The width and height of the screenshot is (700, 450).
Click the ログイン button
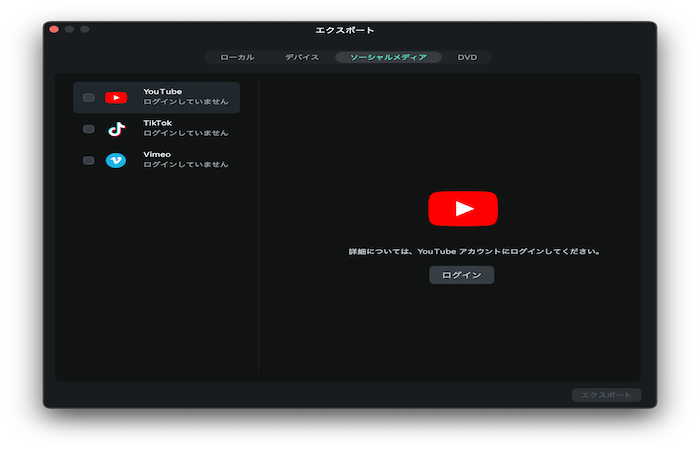coord(462,275)
